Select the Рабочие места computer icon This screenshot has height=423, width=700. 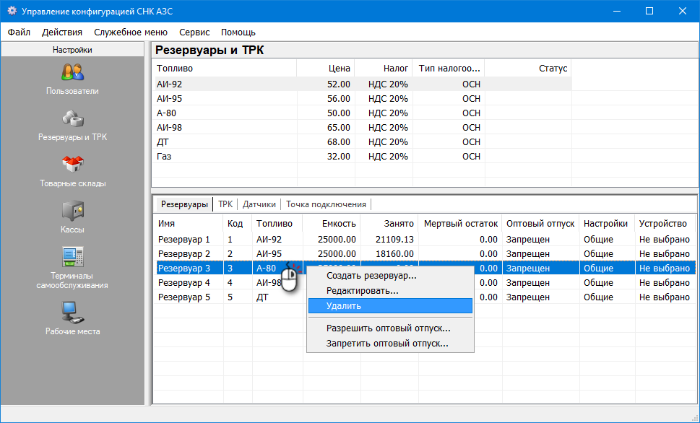[72, 313]
